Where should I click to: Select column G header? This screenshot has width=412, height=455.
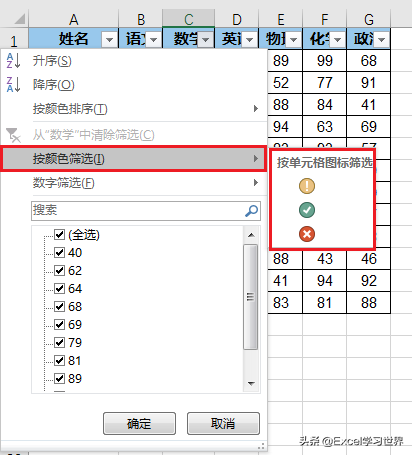tap(369, 20)
